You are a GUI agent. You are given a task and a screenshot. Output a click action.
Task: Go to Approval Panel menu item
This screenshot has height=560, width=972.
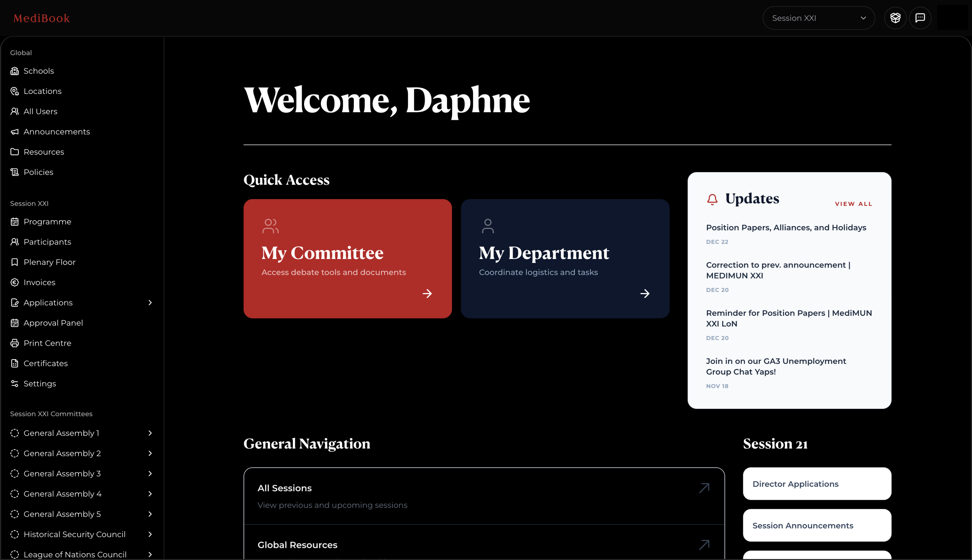[53, 323]
